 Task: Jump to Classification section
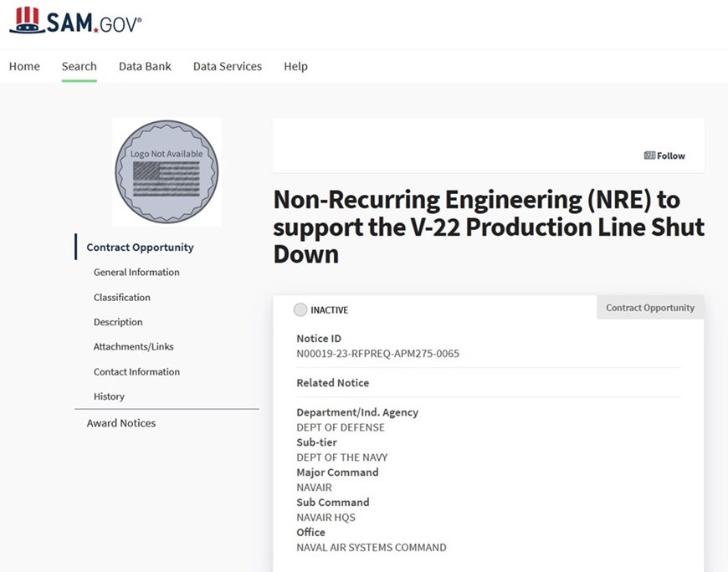(x=122, y=298)
